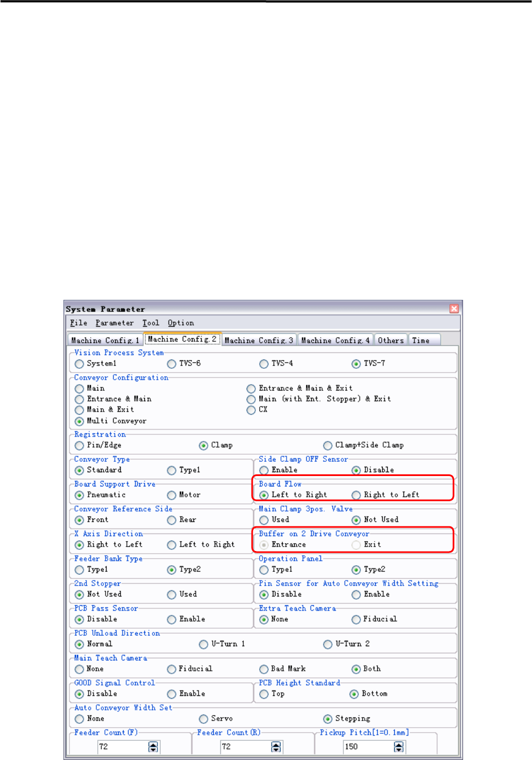
Task: Enable the Side Clamp OFF Sensor
Action: coord(264,470)
